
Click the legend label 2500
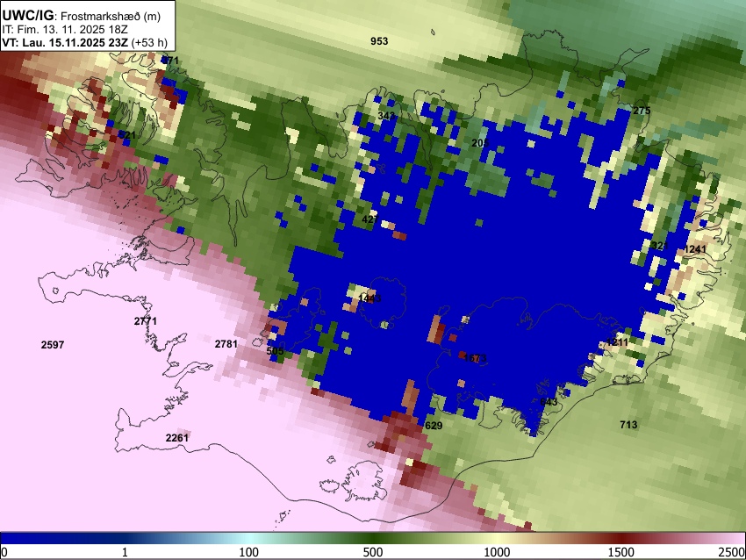point(732,552)
